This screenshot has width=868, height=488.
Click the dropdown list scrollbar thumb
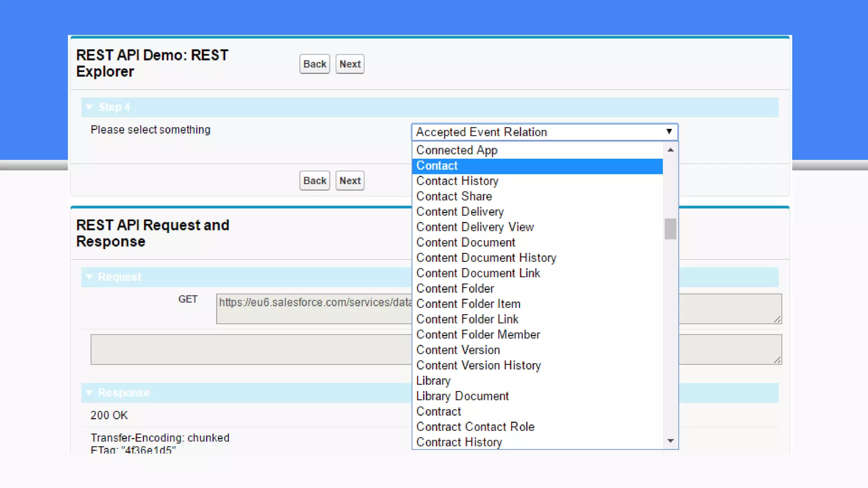[x=670, y=229]
